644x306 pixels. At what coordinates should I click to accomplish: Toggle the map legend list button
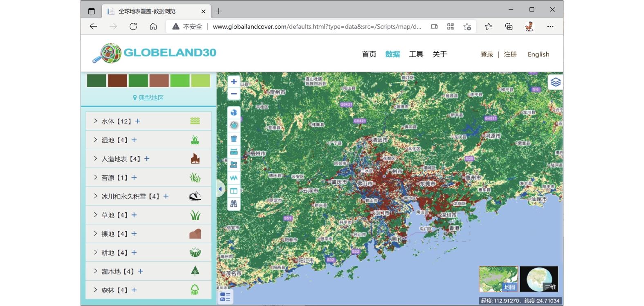pyautogui.click(x=225, y=297)
